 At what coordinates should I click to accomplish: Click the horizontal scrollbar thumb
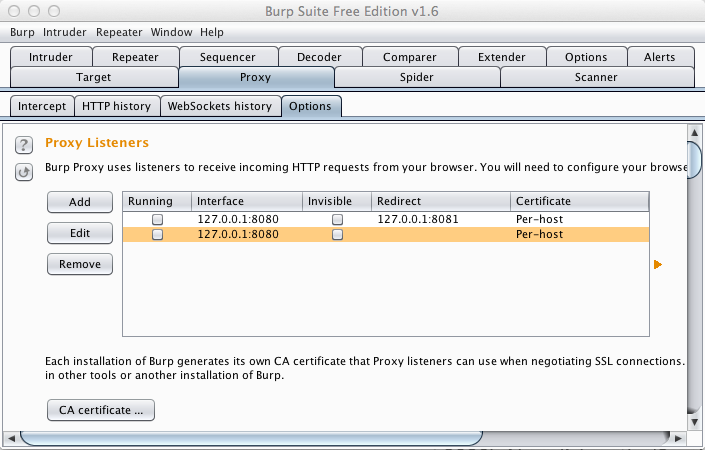click(251, 438)
